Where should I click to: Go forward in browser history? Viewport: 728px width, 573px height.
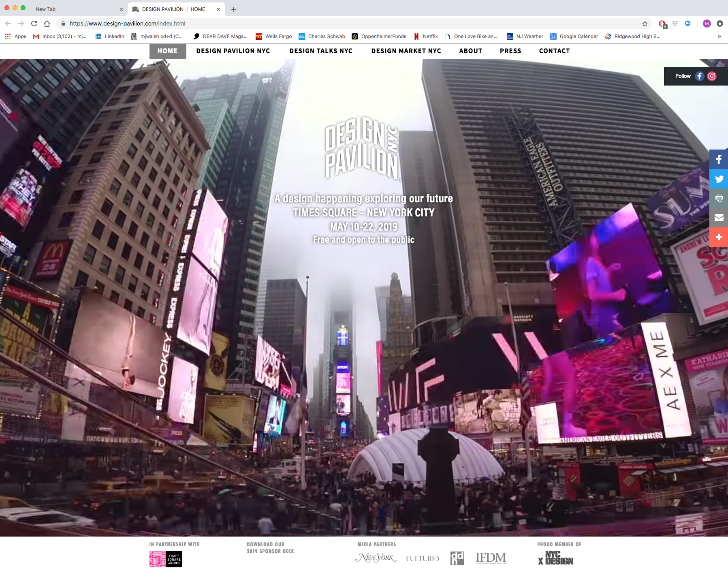[21, 24]
